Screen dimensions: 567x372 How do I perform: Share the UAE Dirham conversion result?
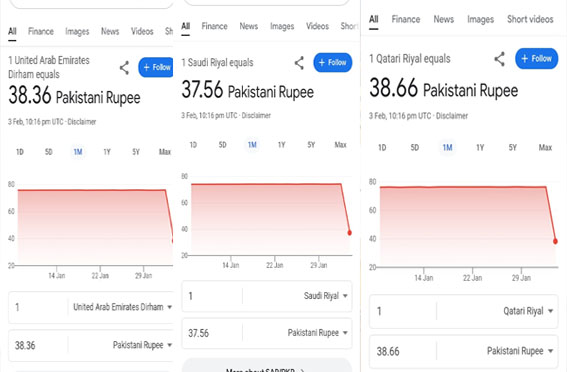(124, 68)
